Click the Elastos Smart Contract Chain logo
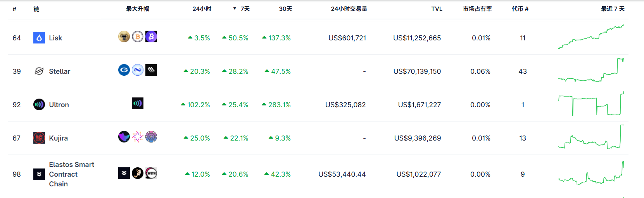This screenshot has width=644, height=198. [39, 174]
